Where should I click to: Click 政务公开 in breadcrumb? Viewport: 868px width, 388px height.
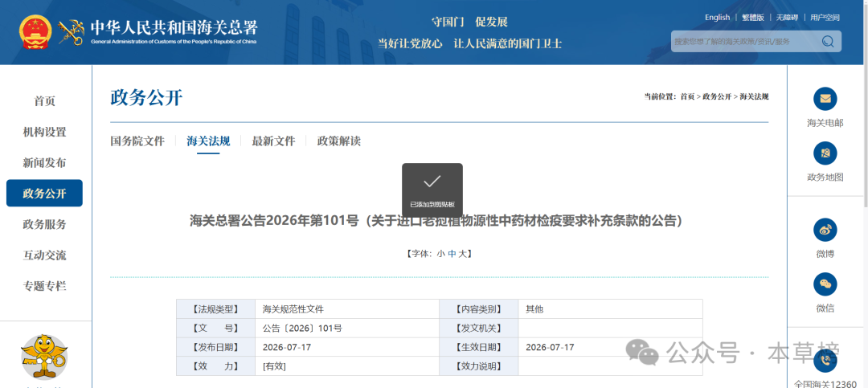click(718, 96)
